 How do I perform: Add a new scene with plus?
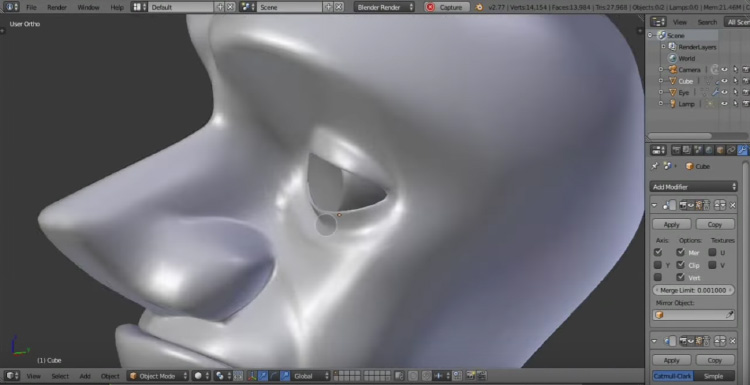point(328,7)
